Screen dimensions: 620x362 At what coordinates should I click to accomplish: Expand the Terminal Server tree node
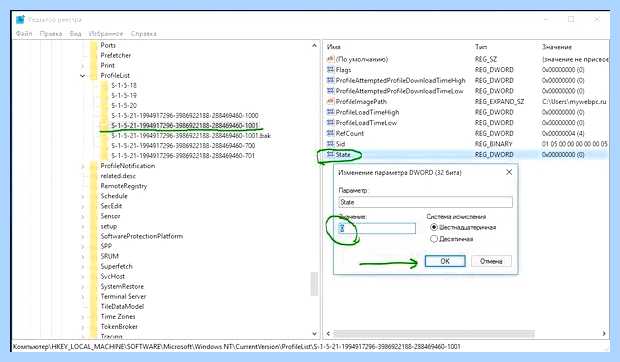83,296
